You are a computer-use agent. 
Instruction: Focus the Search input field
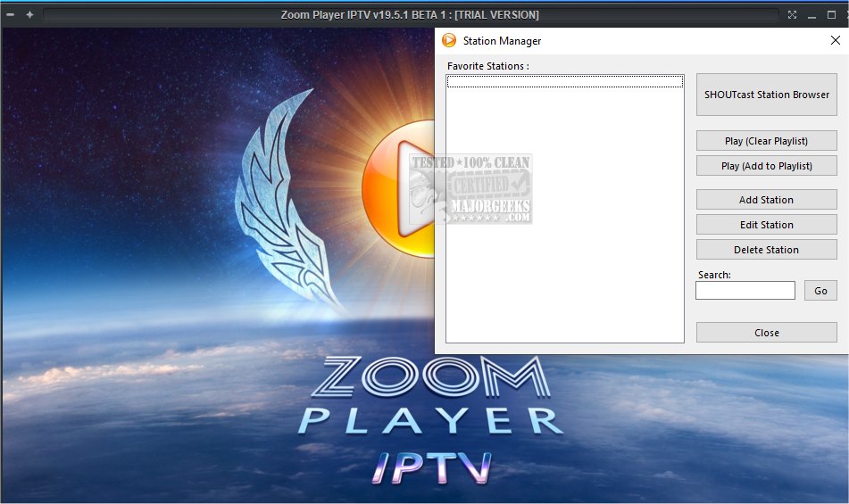click(745, 291)
